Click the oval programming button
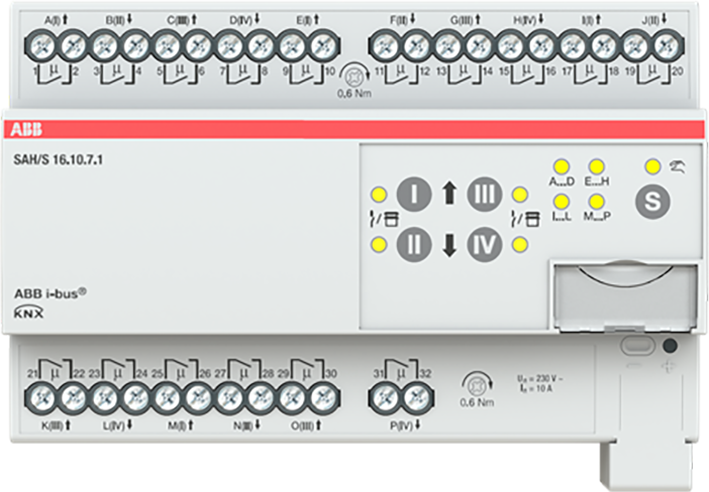 point(638,346)
